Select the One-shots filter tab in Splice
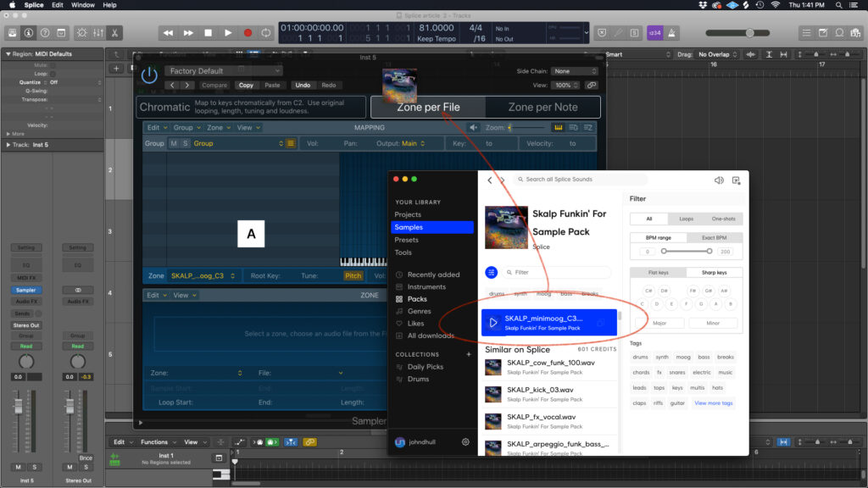 click(x=723, y=219)
